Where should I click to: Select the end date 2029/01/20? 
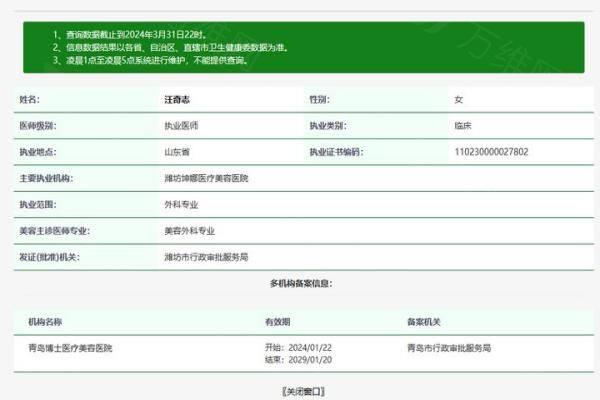point(310,360)
